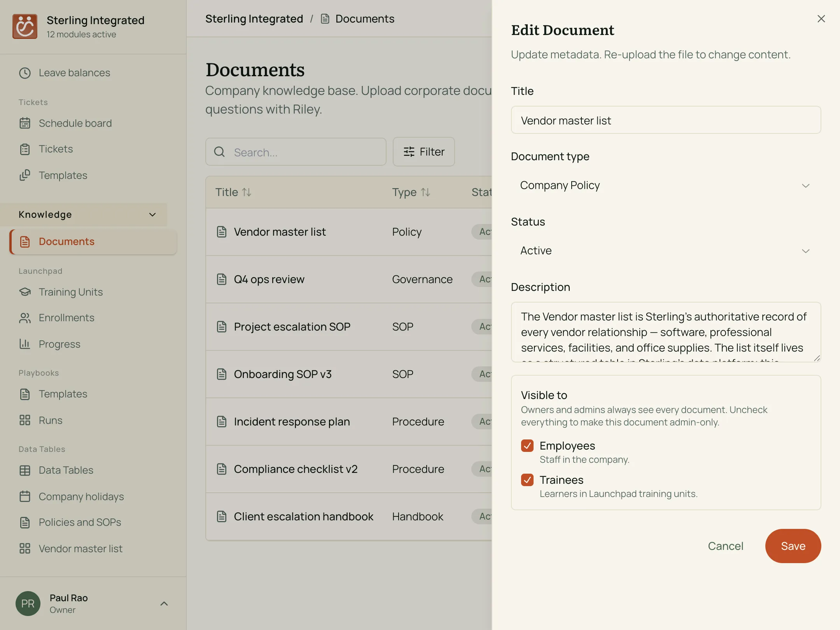The width and height of the screenshot is (840, 630).
Task: Click the sidebar Vendor master list grid icon
Action: point(25,549)
